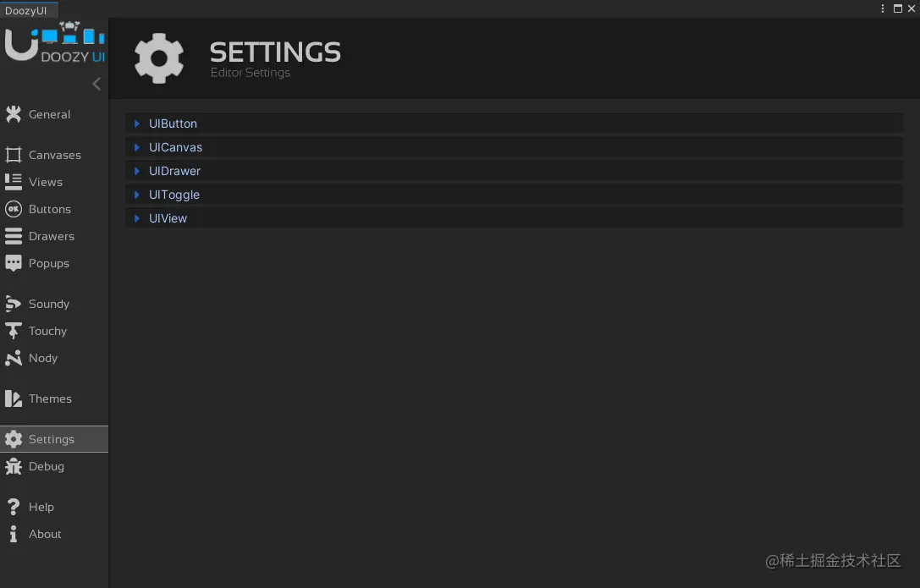The height and width of the screenshot is (588, 920).
Task: Open the window's three-dot options menu
Action: click(x=883, y=8)
